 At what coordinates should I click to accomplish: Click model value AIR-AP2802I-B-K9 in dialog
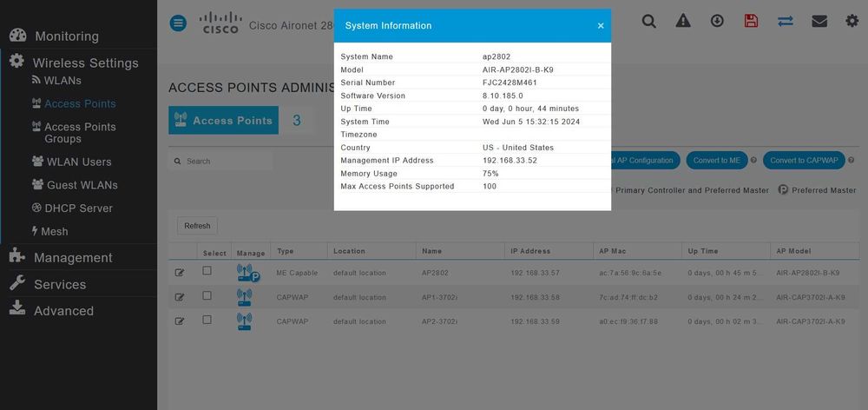[518, 69]
